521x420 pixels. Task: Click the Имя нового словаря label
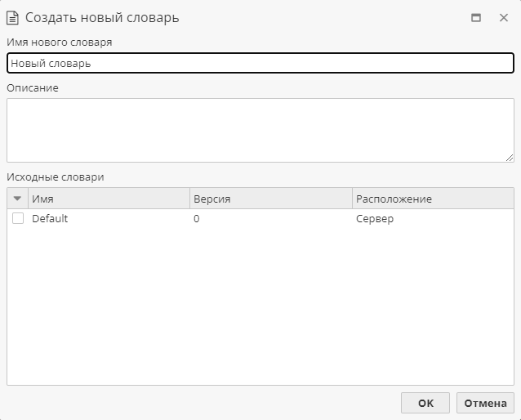click(x=60, y=42)
